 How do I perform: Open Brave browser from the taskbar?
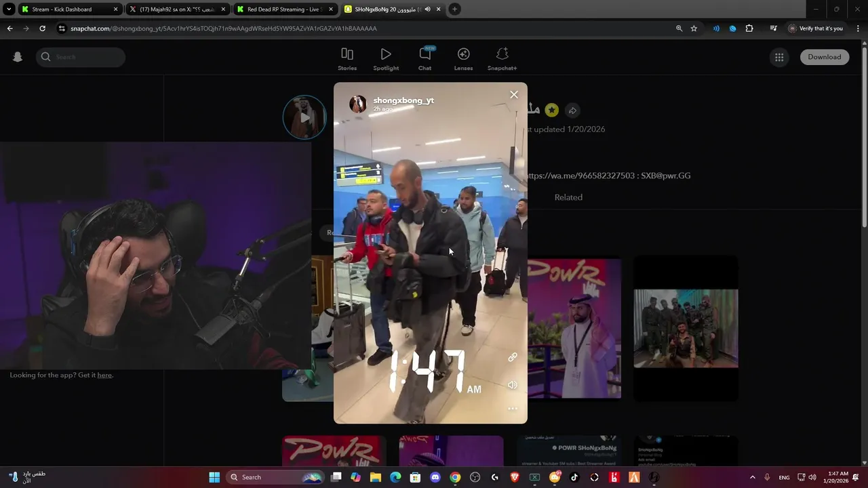click(515, 477)
